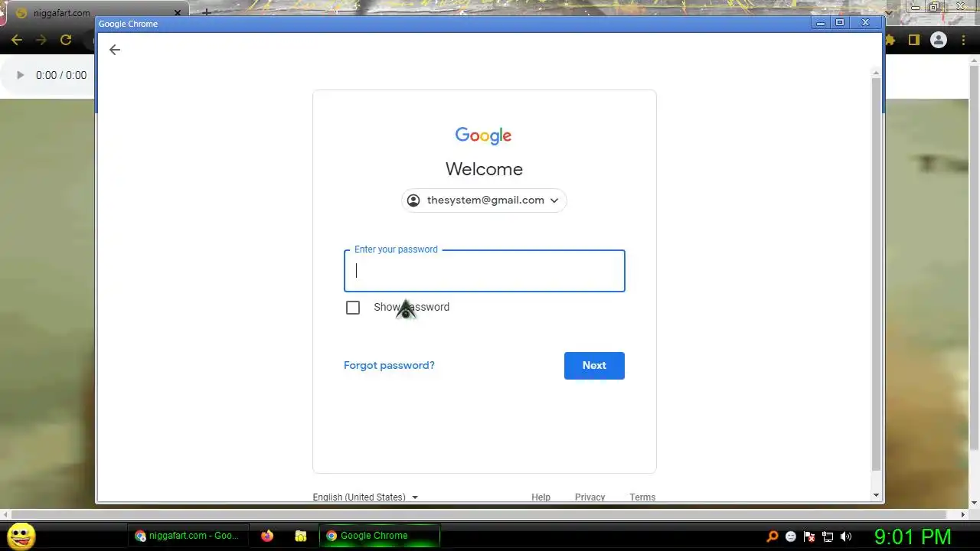Open the thesystem@gmail.com account switcher
Viewport: 980px width, 551px height.
(x=484, y=201)
